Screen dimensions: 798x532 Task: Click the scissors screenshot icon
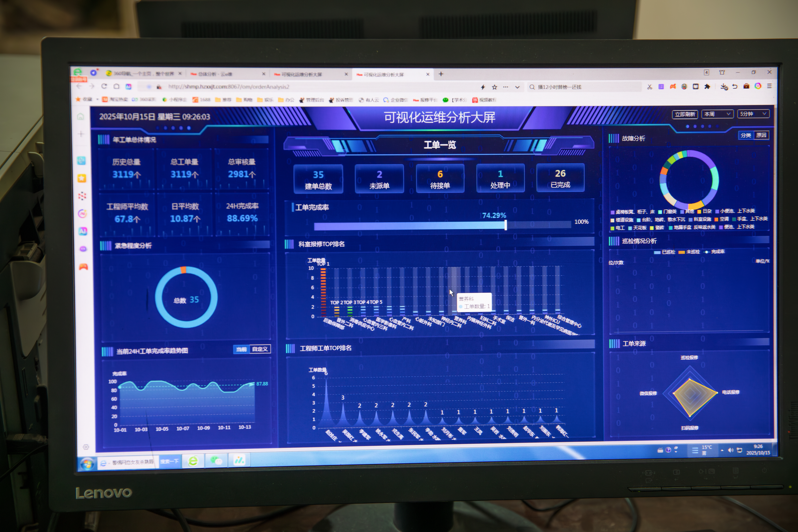click(649, 87)
